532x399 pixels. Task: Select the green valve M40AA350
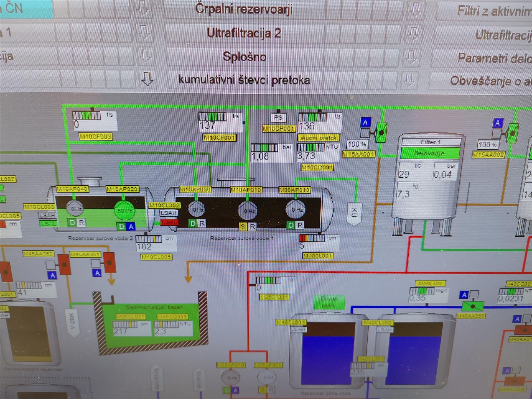[473, 306]
